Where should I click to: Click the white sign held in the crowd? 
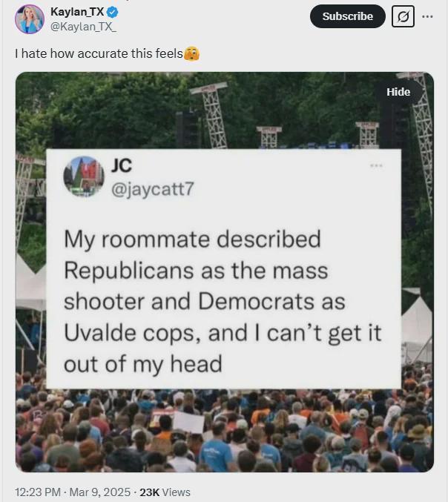tap(188, 422)
